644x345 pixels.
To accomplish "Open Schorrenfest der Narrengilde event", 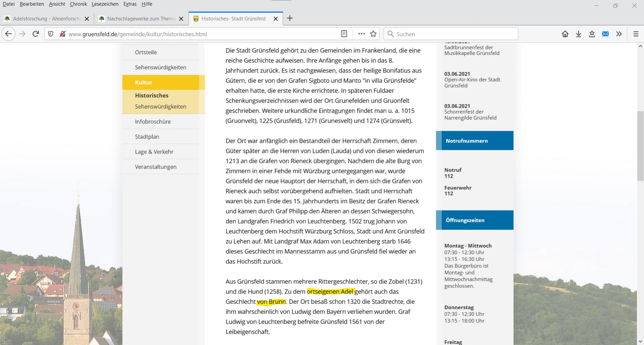I will 470,115.
